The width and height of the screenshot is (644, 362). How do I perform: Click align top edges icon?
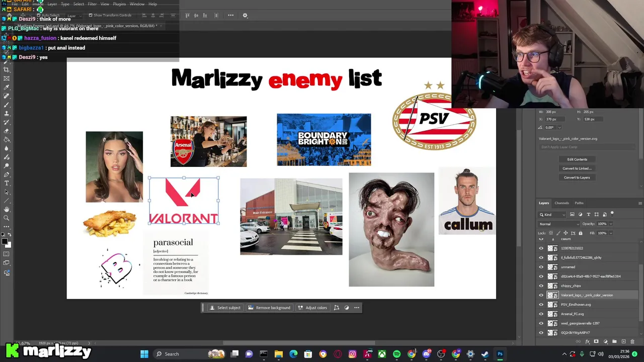pyautogui.click(x=187, y=15)
